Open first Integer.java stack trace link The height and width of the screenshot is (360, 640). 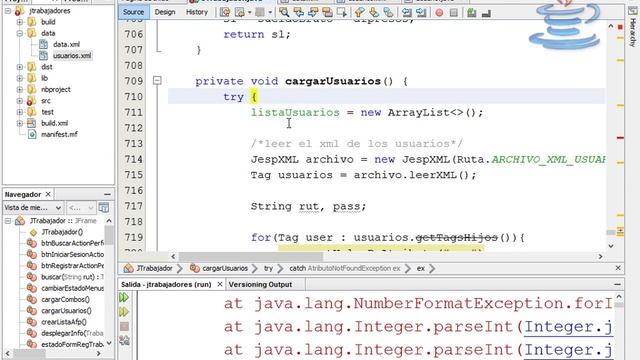568,327
